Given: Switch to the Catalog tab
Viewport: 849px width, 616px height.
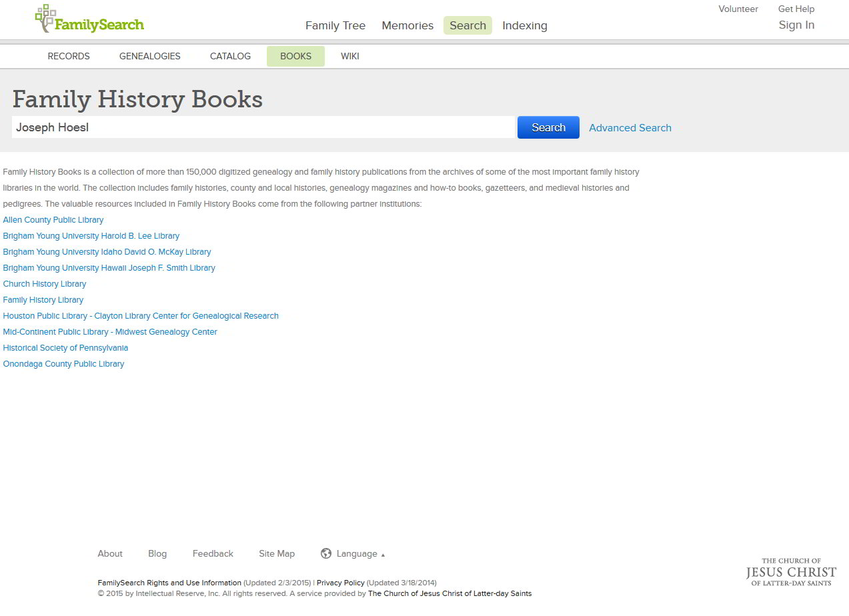Looking at the screenshot, I should click(230, 56).
